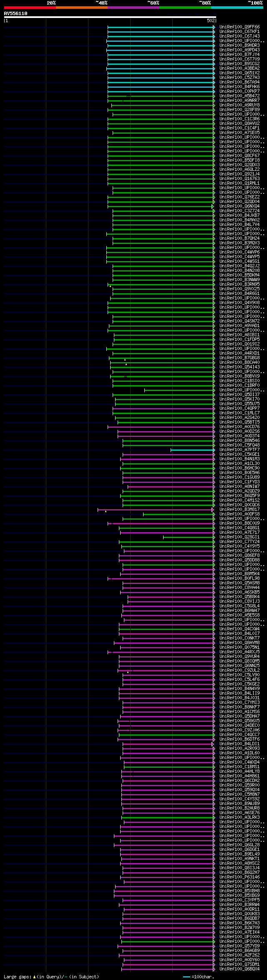Open the UniRef100_A3LRK3 entry
267x980 pixels.
pos(239,818)
